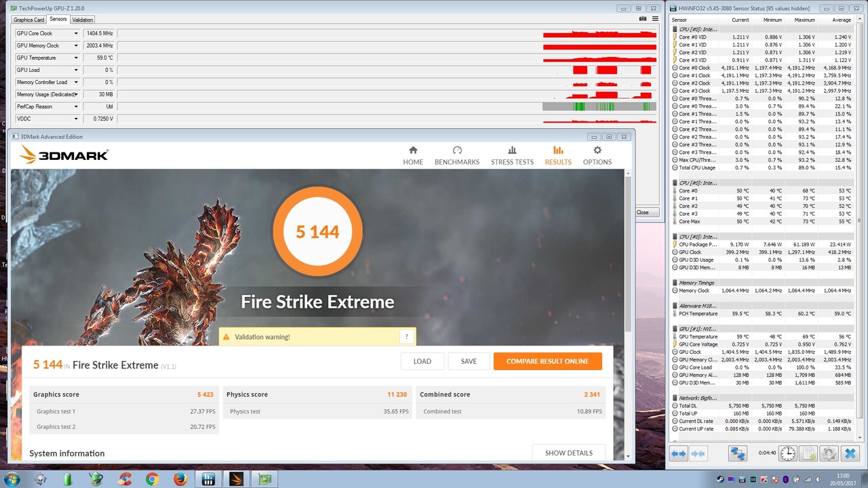This screenshot has height=488, width=868.
Task: Select Core #0 VID row in HWiNFO
Action: pyautogui.click(x=762, y=37)
